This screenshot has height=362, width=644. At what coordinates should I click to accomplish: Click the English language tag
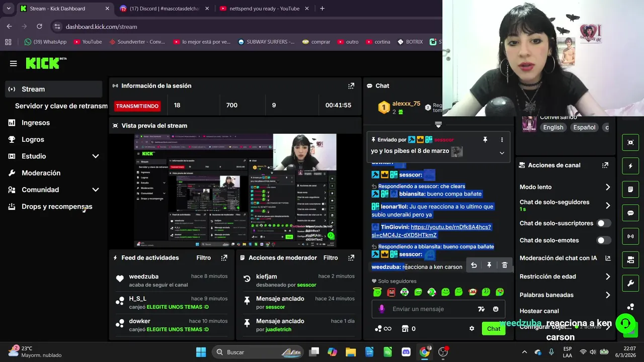click(553, 128)
